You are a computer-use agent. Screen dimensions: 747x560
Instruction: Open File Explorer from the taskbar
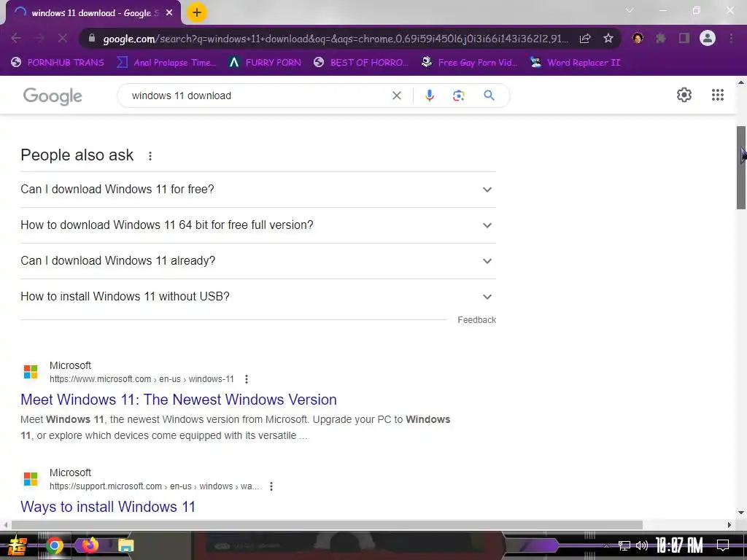coord(125,545)
